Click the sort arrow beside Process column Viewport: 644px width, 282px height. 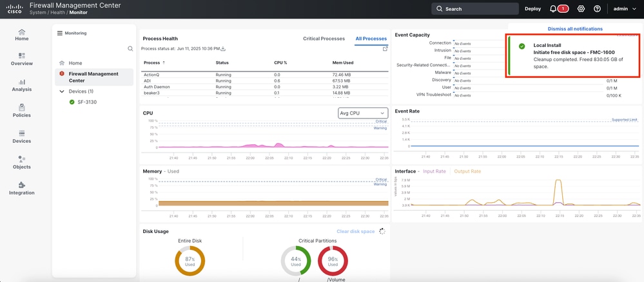coord(164,63)
